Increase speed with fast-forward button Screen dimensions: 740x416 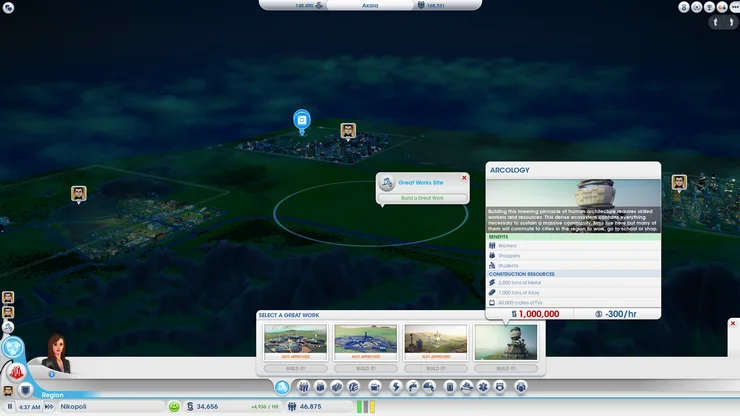point(49,406)
